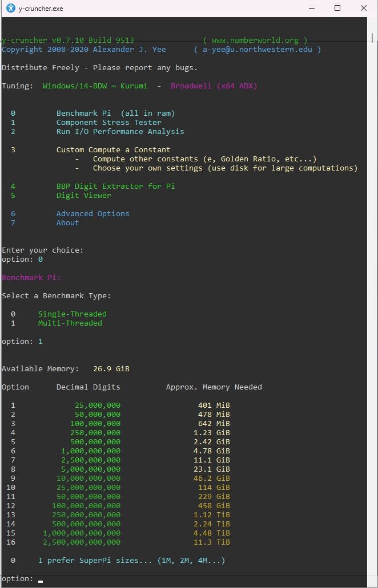Click the Digit Viewer menu entry
The height and width of the screenshot is (588, 378).
[83, 196]
